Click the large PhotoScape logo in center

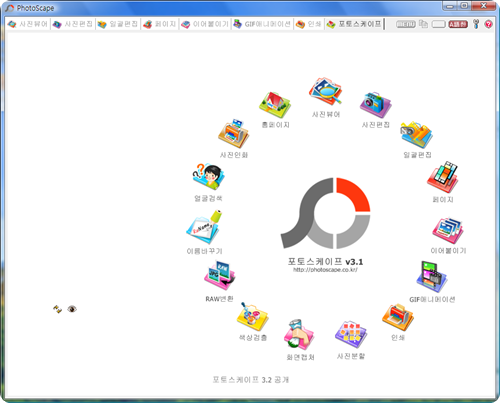[x=325, y=213]
